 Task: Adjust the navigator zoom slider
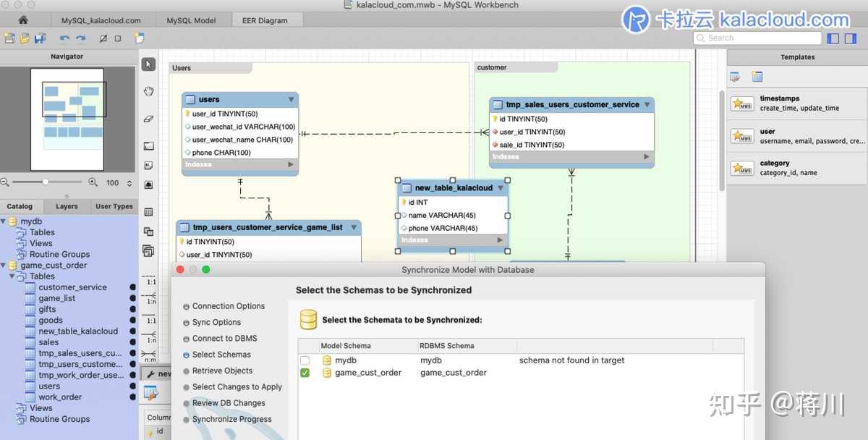coord(46,182)
